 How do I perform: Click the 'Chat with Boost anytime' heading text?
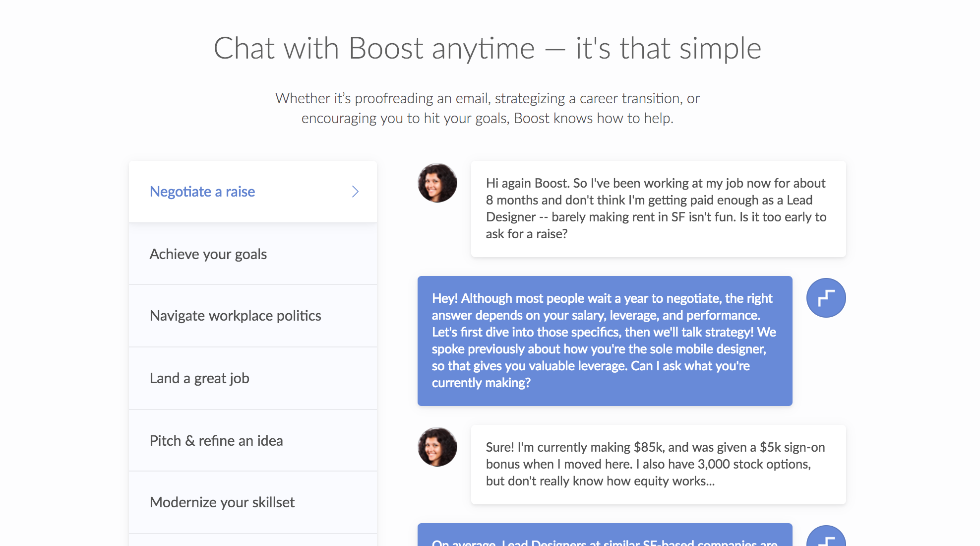click(374, 49)
